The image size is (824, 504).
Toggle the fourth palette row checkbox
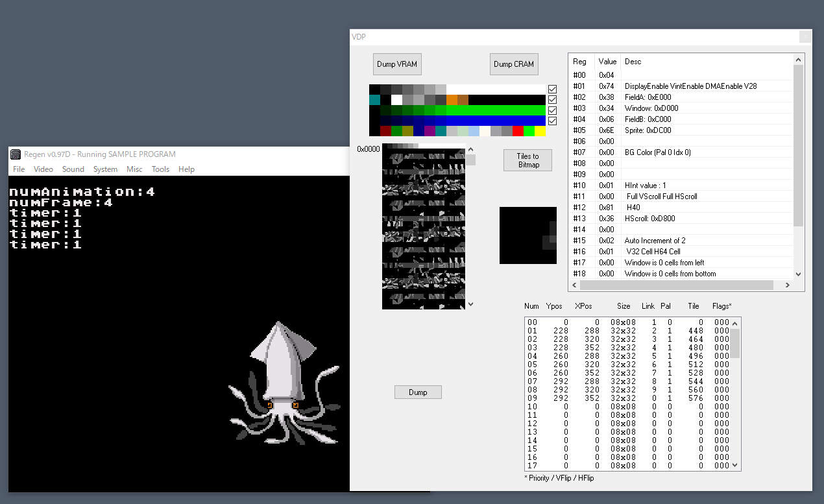pos(552,121)
